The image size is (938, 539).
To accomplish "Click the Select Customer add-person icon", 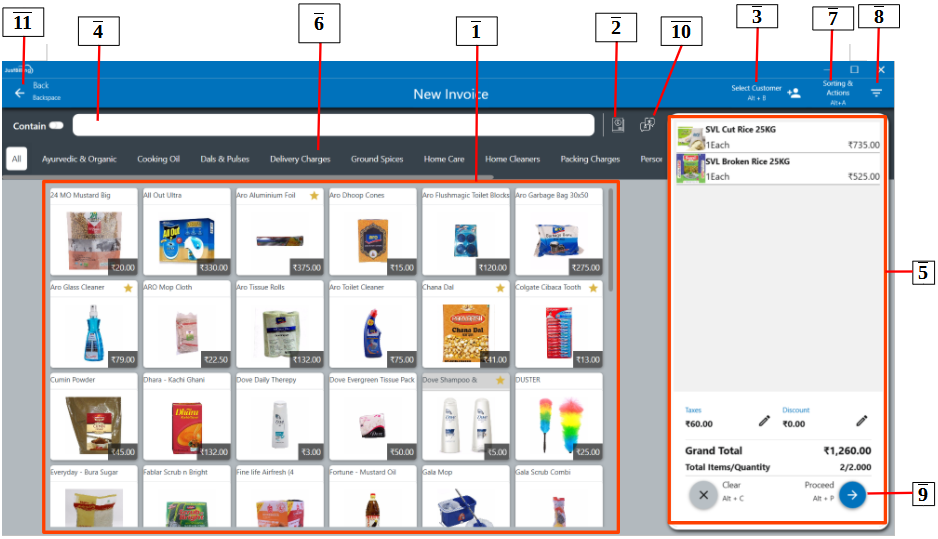I will tap(794, 93).
